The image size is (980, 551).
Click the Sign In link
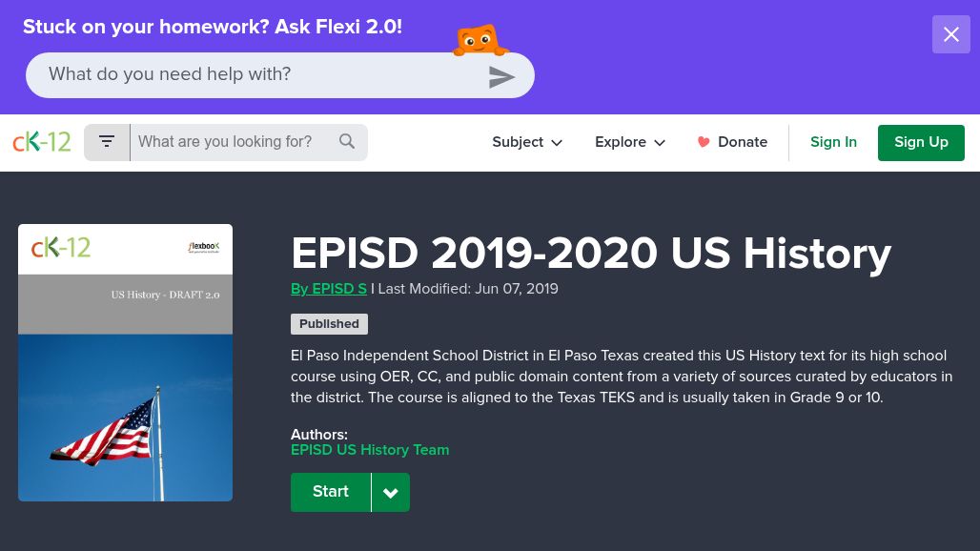tap(833, 142)
